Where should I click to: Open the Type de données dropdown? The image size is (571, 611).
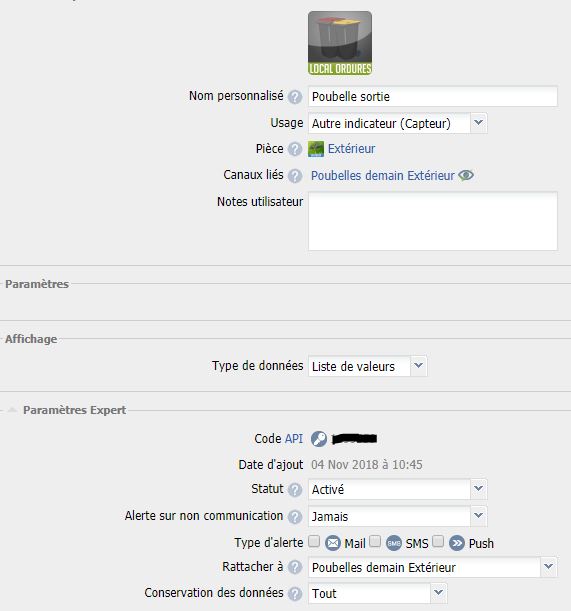368,366
